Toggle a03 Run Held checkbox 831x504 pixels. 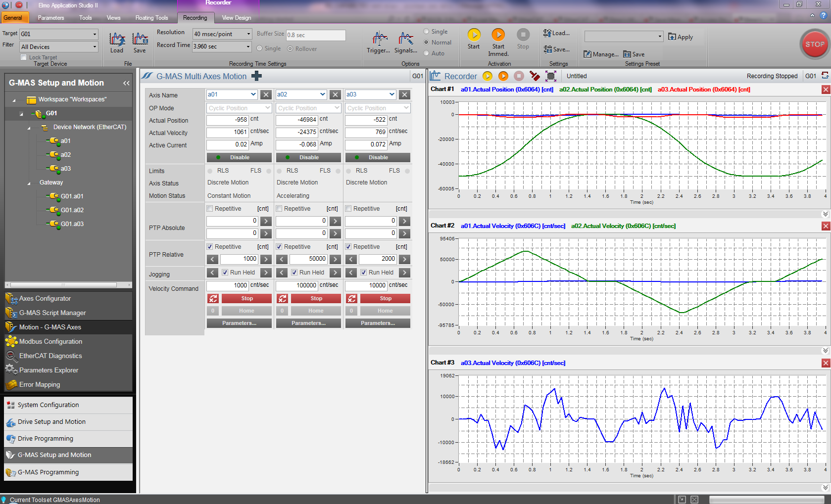click(363, 273)
